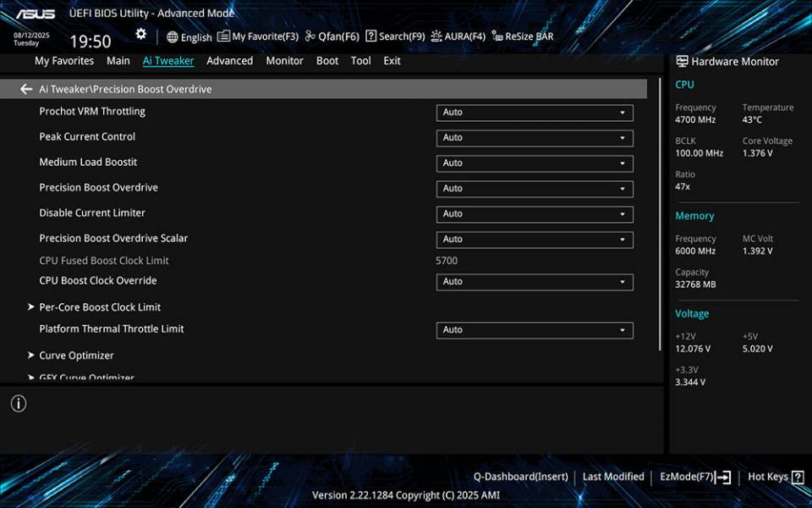The width and height of the screenshot is (812, 508).
Task: Open the Precision Boost Overdrive Scalar dropdown
Action: (534, 240)
